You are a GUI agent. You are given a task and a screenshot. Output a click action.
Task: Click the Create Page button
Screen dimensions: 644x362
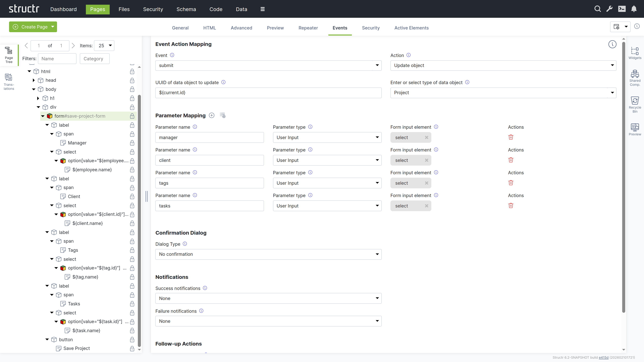pyautogui.click(x=33, y=27)
